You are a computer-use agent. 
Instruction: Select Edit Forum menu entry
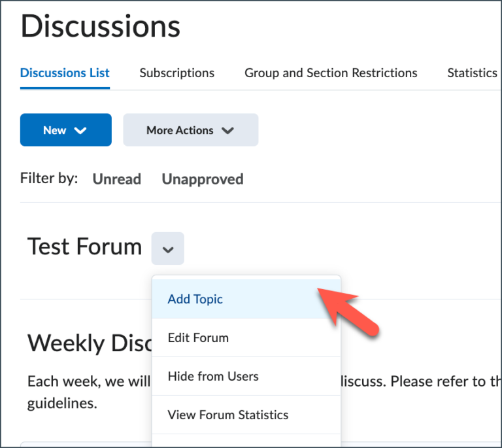(246, 338)
